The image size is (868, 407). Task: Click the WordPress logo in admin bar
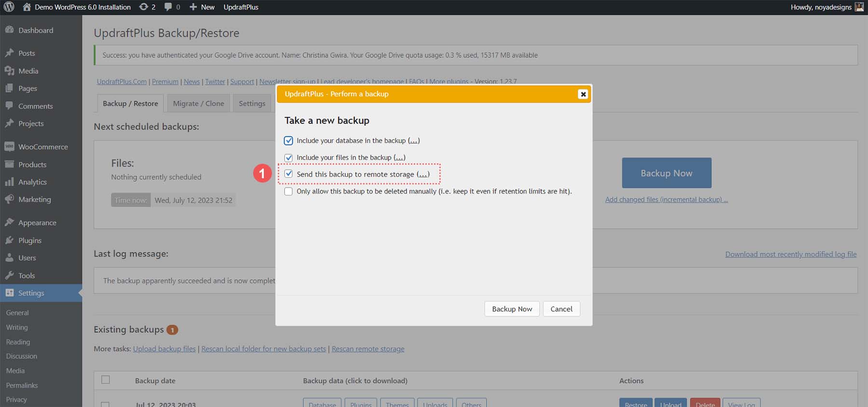9,7
